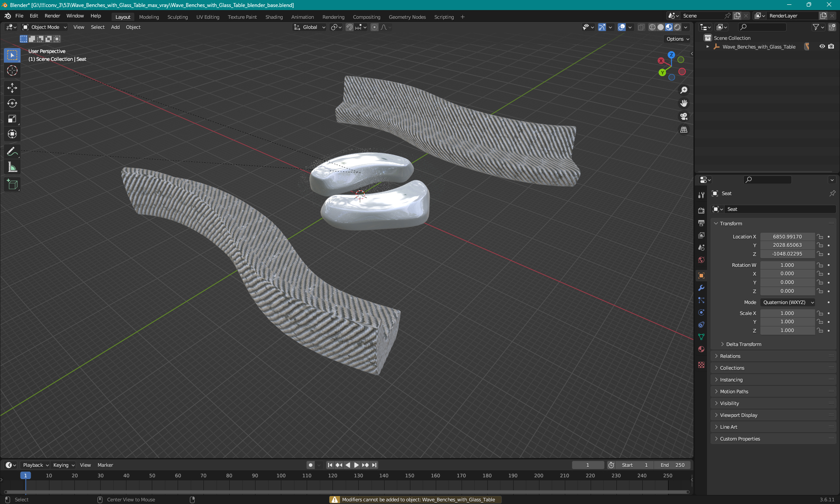The height and width of the screenshot is (504, 840).
Task: Hide Wave_Benches_with_Glass_Table in viewport
Action: click(x=822, y=46)
